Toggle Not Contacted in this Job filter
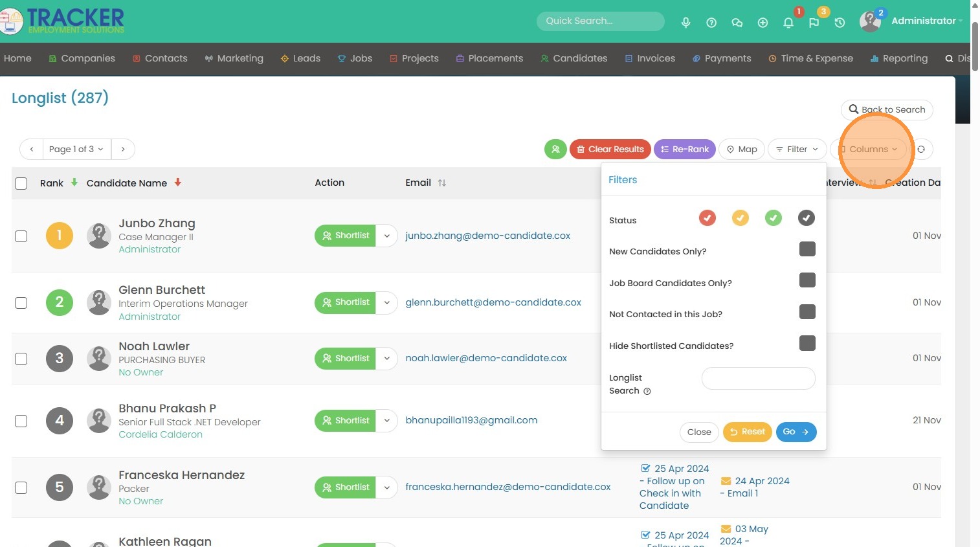 click(x=807, y=312)
